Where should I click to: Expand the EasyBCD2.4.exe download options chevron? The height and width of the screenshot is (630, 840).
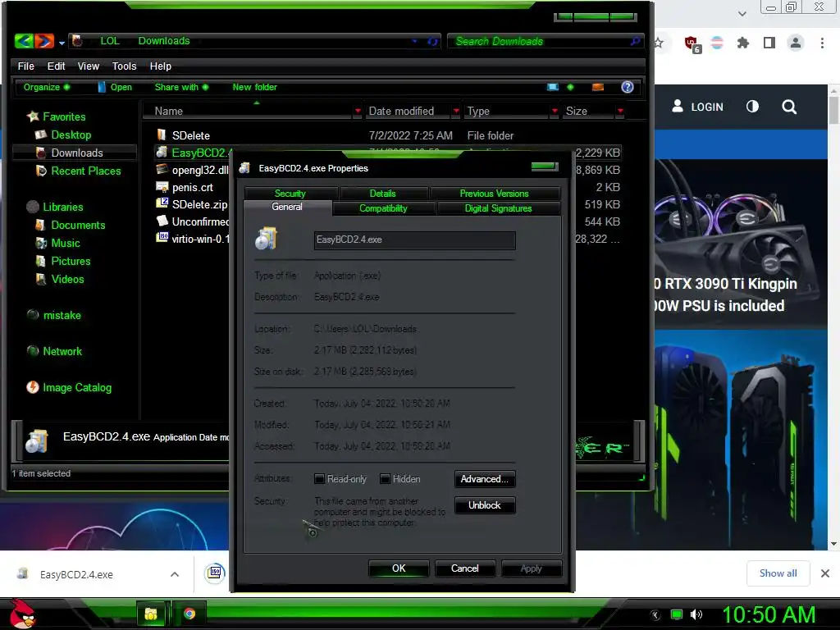coord(175,574)
